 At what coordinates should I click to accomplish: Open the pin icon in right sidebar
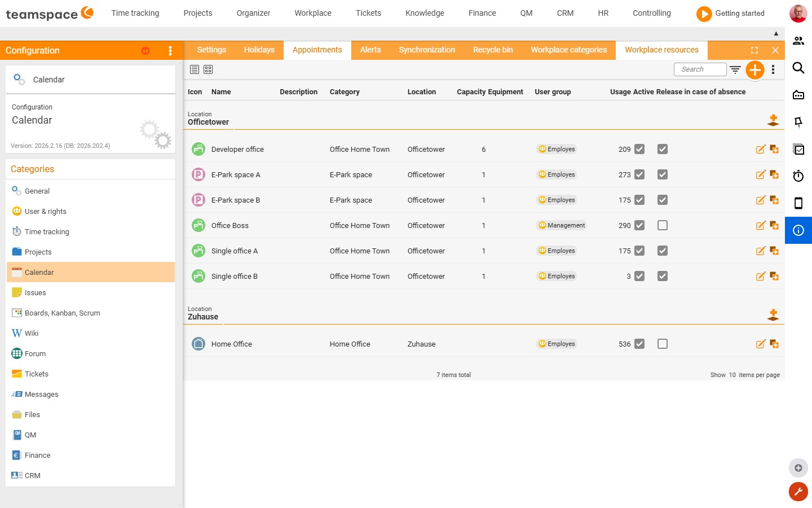[x=798, y=122]
